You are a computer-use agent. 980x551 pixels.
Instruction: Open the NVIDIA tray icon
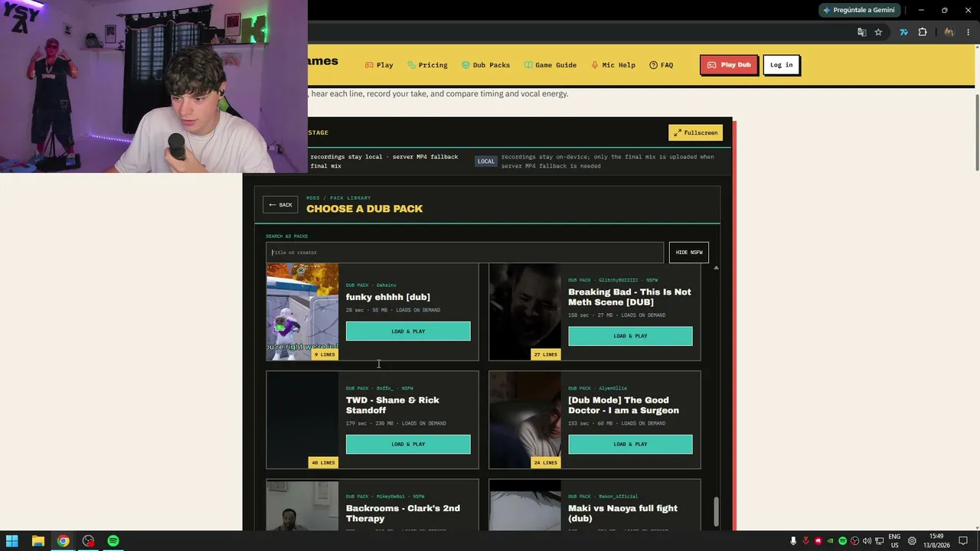click(830, 541)
